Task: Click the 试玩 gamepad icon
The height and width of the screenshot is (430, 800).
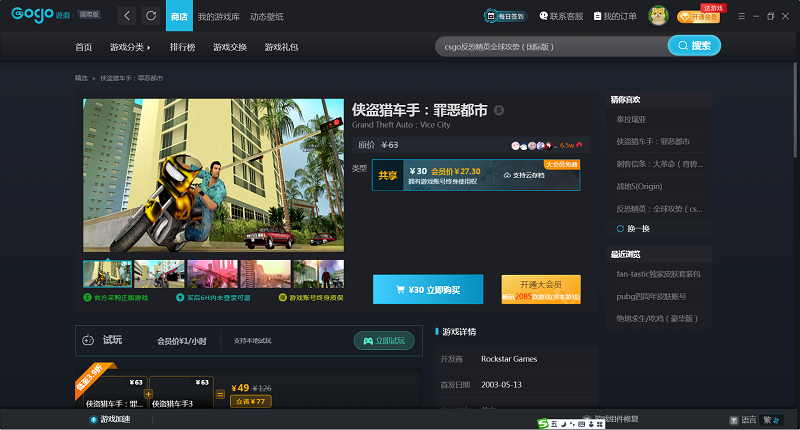Action: click(88, 340)
